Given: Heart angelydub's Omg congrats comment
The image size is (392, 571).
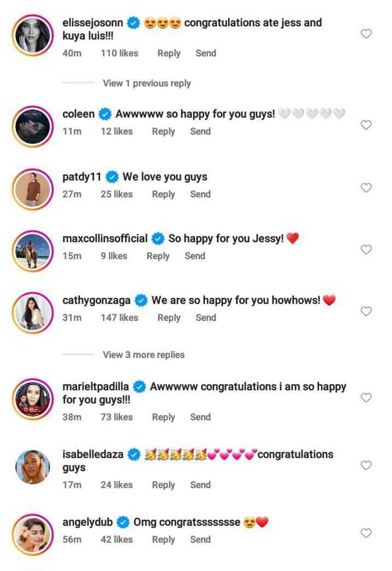Looking at the screenshot, I should coord(366,533).
